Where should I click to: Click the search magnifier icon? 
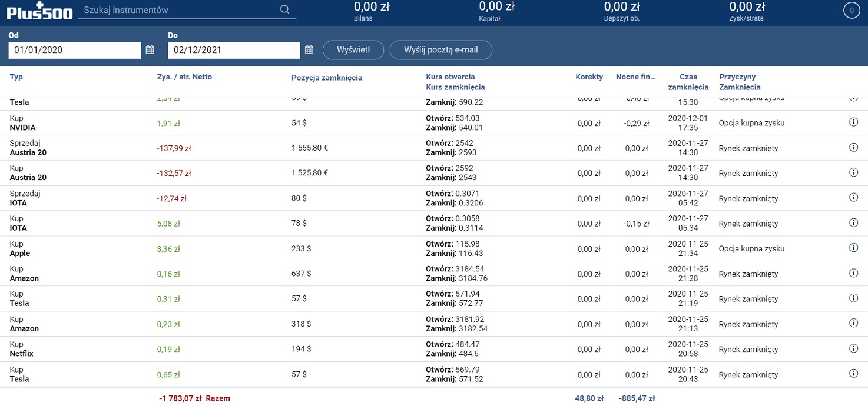(285, 9)
